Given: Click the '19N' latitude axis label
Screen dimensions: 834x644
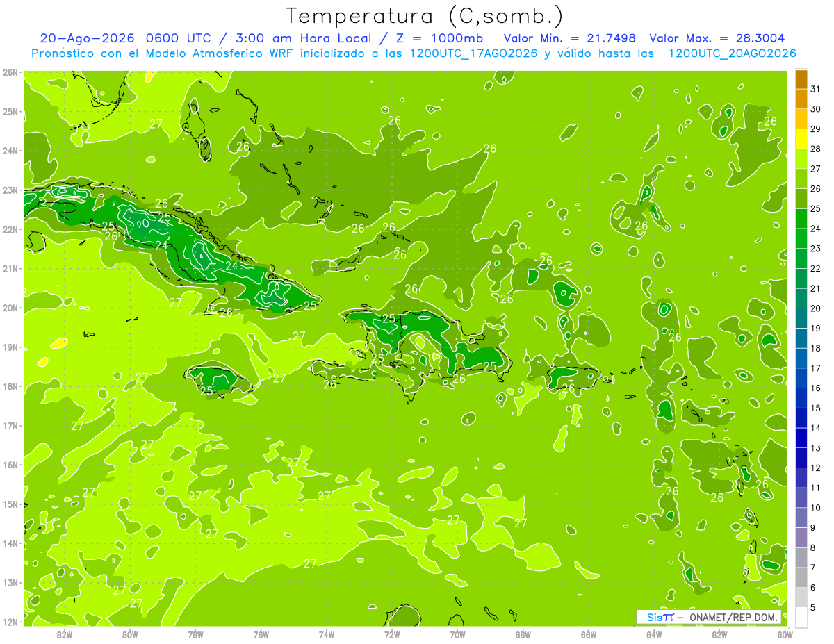Looking at the screenshot, I should pos(10,347).
